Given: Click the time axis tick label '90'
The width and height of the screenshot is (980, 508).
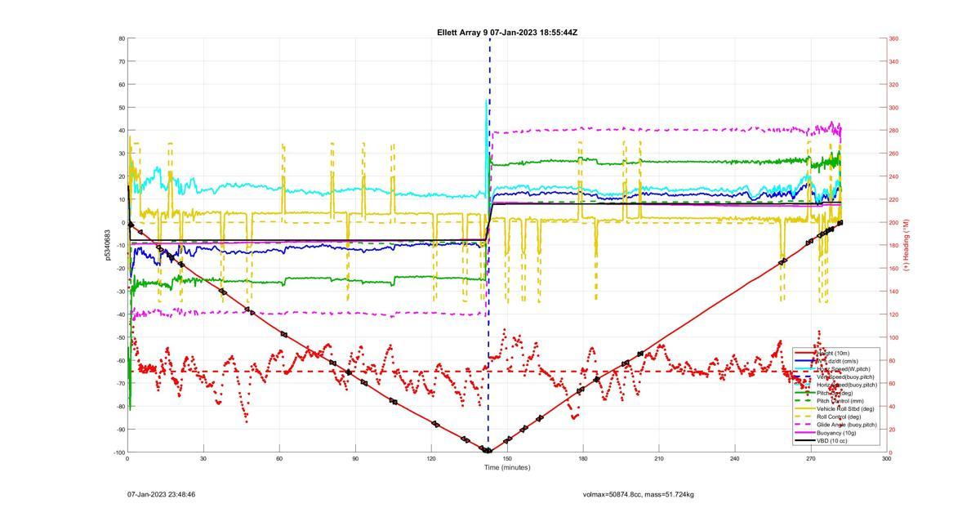Looking at the screenshot, I should pyautogui.click(x=355, y=458).
